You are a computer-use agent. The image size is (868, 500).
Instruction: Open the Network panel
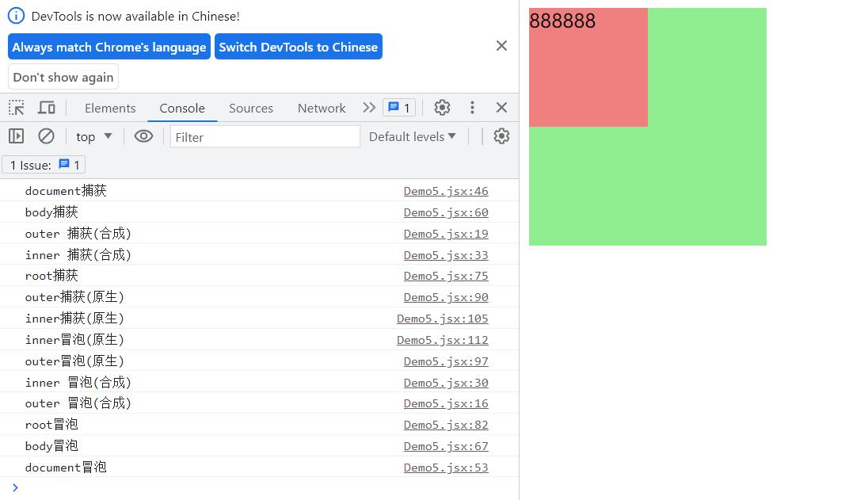321,107
